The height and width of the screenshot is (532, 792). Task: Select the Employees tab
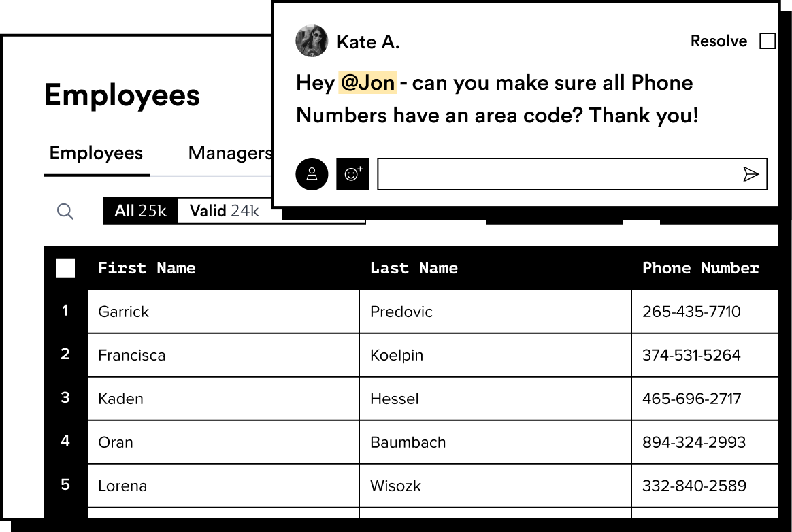coord(96,153)
